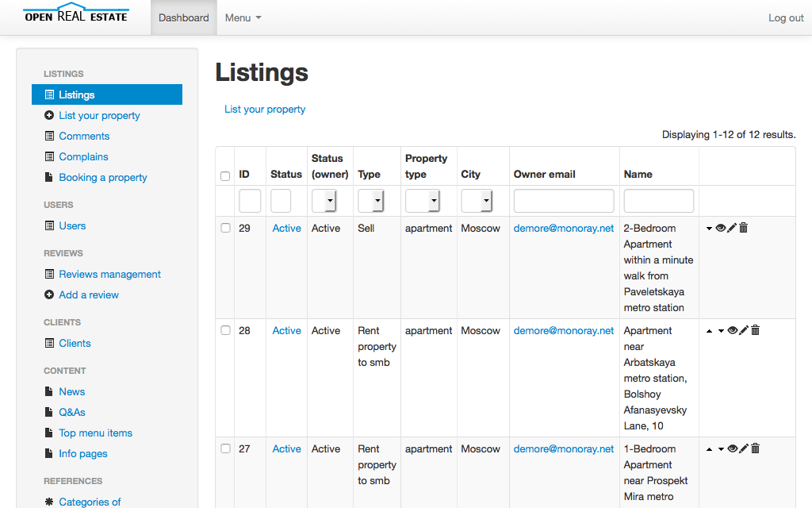Viewport: 812px width, 508px height.
Task: Tick the checkbox for listing 28
Action: [225, 330]
